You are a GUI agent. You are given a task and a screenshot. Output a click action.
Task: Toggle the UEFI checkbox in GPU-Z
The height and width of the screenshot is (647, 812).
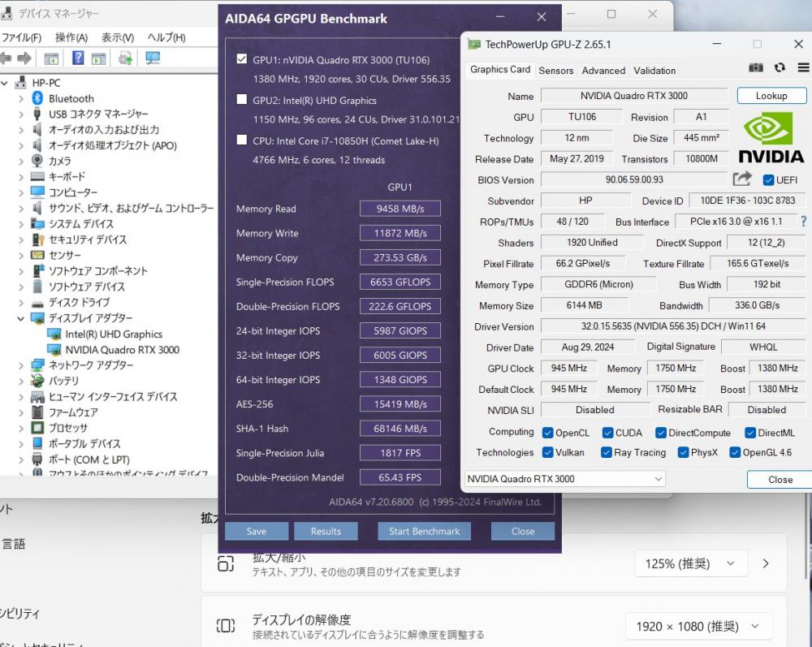pos(768,180)
